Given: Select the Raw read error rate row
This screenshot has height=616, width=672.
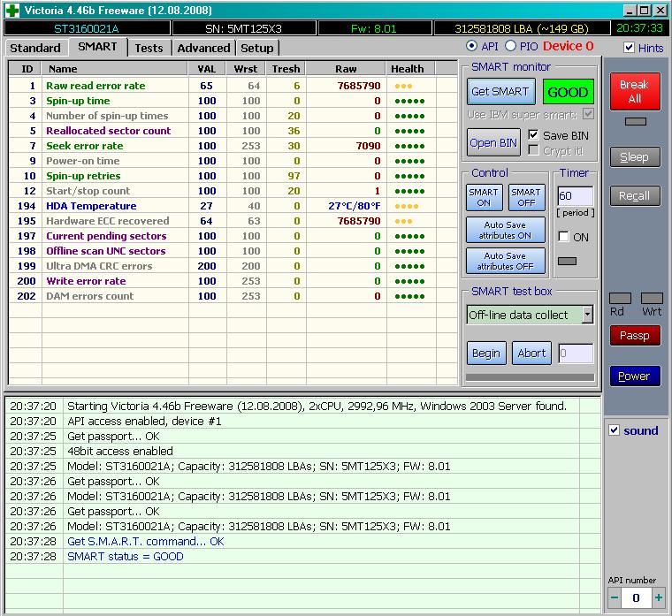Looking at the screenshot, I should point(233,86).
